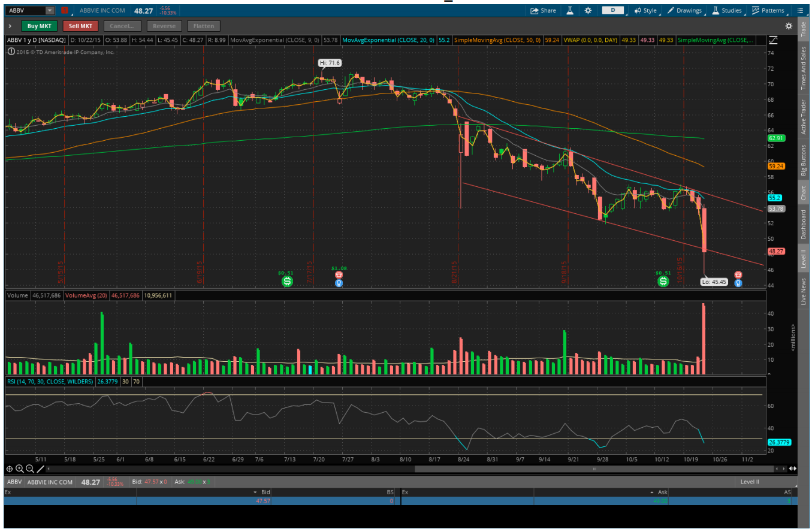Click the RSI (14, 70, 30, CLOSE, WILDERS) label

click(x=50, y=381)
